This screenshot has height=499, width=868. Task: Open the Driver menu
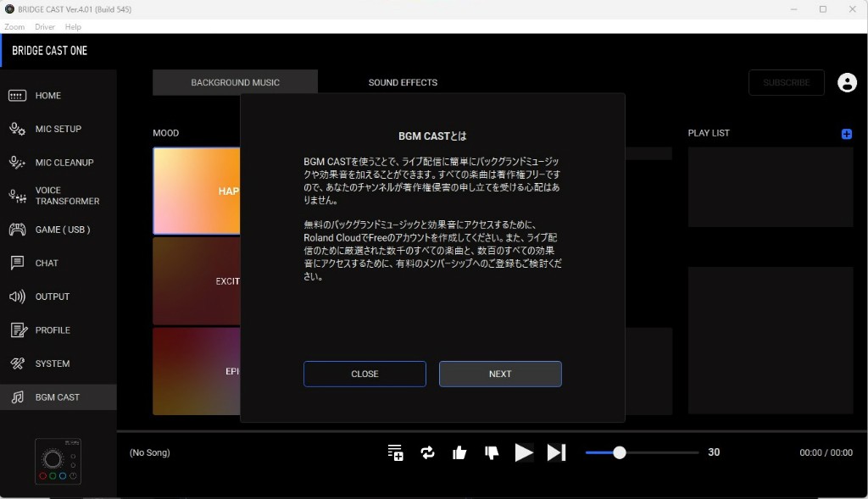coord(45,26)
